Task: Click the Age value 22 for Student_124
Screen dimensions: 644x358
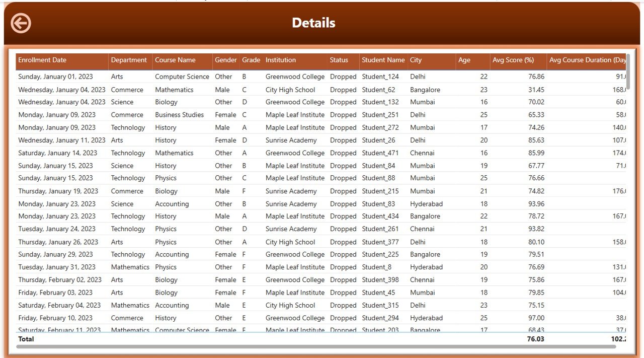Action: click(484, 77)
